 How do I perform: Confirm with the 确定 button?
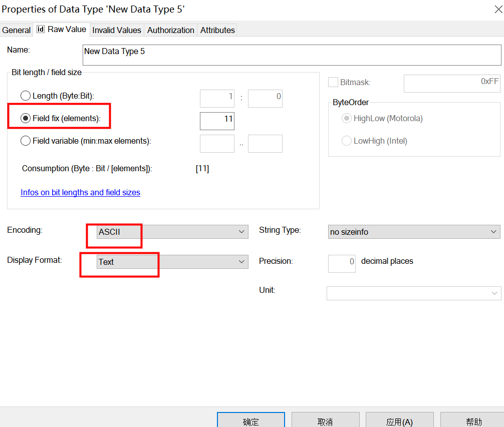pos(250,420)
